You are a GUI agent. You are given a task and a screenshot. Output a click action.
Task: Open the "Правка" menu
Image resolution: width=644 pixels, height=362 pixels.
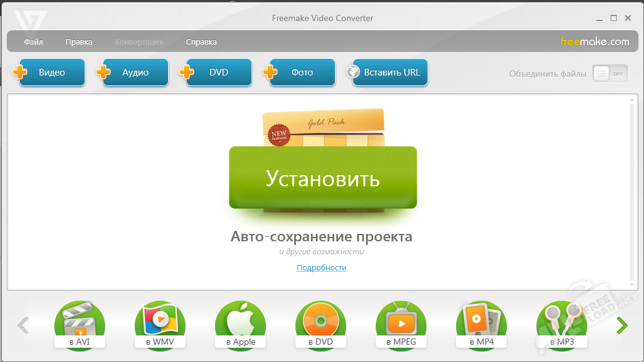click(78, 42)
